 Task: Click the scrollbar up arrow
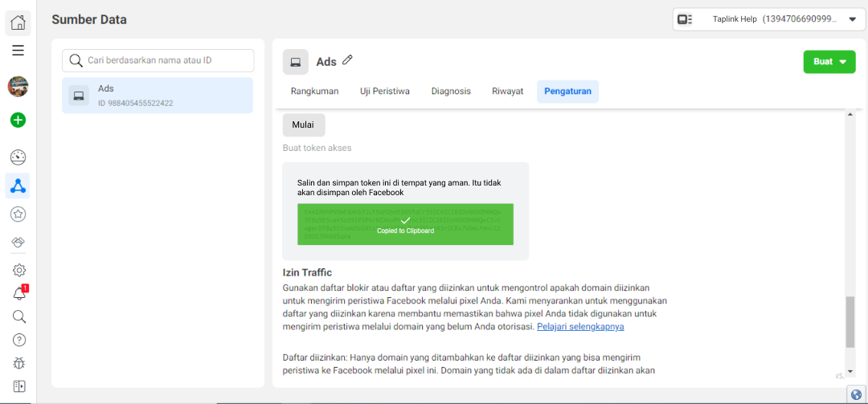click(850, 113)
